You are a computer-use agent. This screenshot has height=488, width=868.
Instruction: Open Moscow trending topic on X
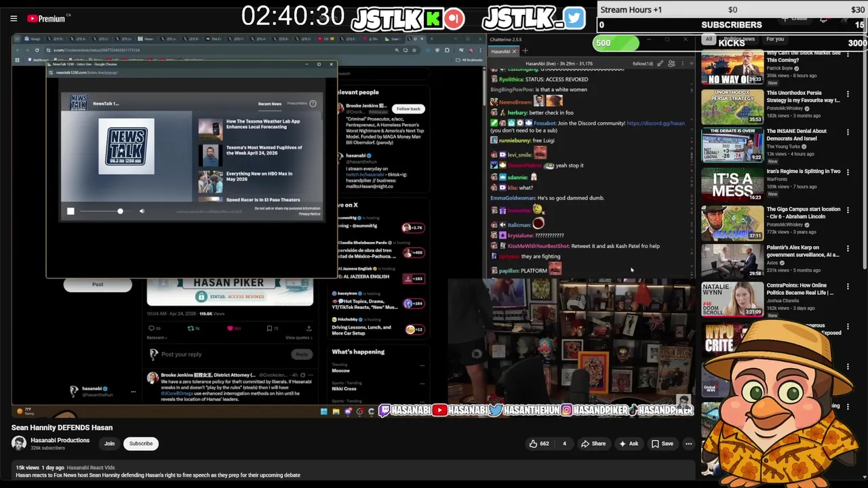coord(340,371)
